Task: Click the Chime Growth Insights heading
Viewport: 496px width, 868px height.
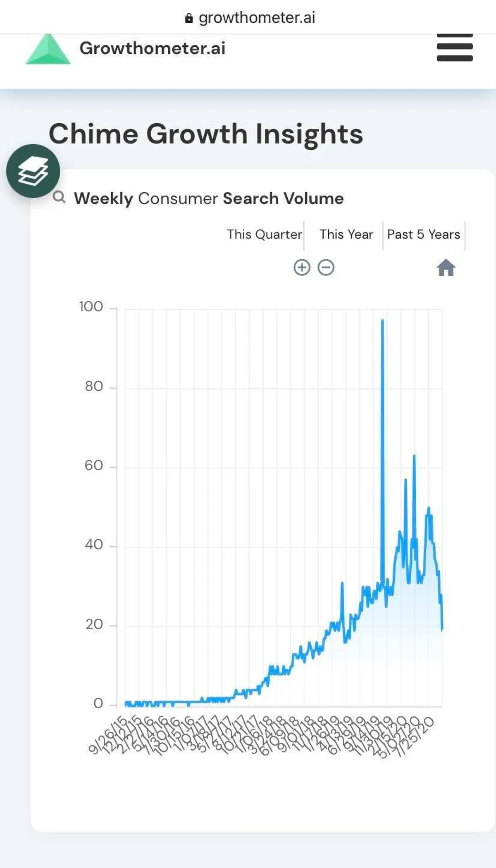Action: [206, 134]
